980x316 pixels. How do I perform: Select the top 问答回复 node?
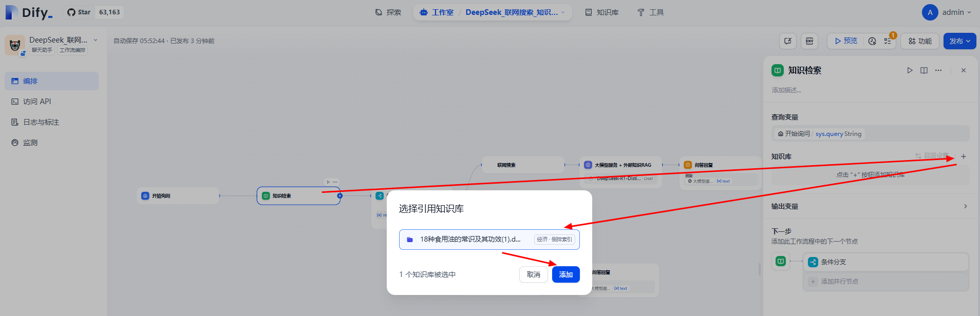[720, 173]
